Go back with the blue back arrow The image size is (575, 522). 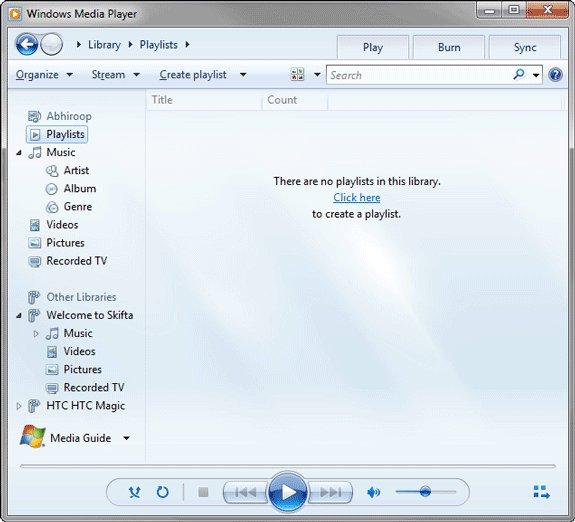coord(26,44)
